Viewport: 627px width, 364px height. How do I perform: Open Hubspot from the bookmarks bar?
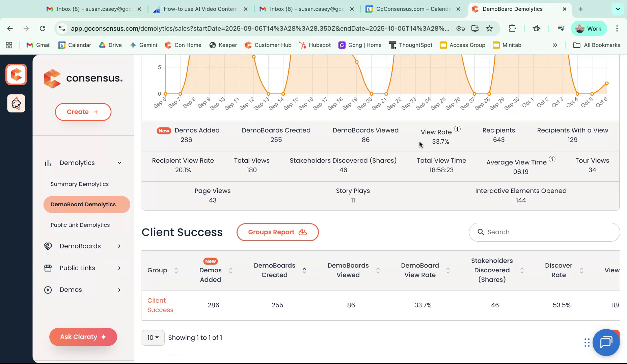(315, 45)
